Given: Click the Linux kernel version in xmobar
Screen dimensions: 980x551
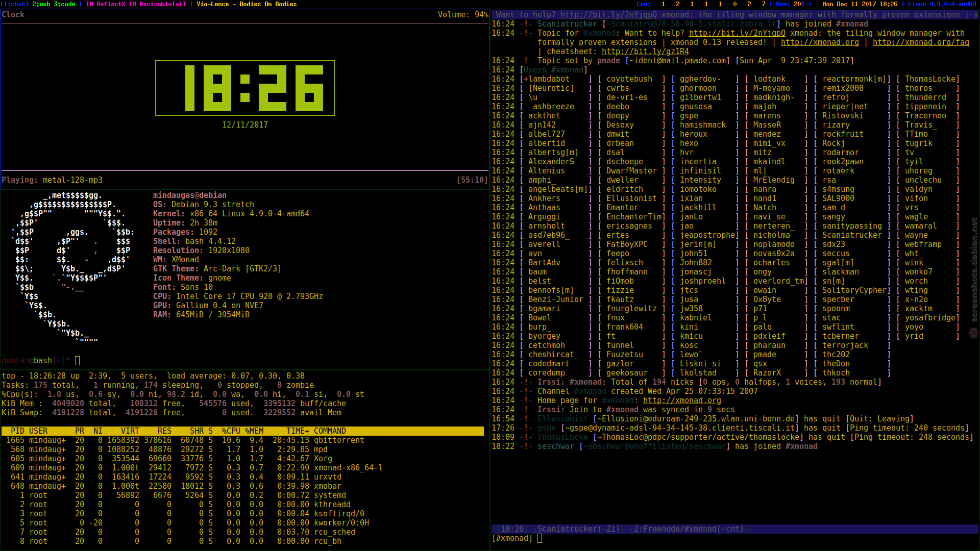Looking at the screenshot, I should pyautogui.click(x=942, y=4).
